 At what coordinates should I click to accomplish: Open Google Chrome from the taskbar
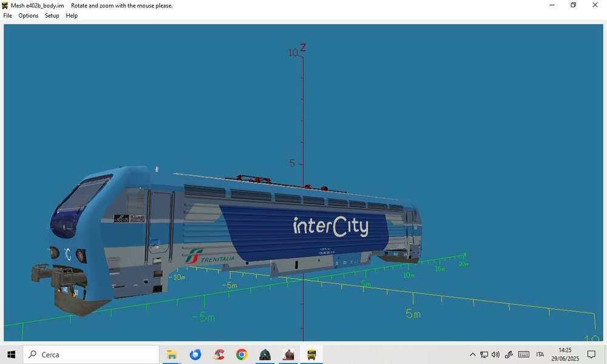click(x=242, y=354)
